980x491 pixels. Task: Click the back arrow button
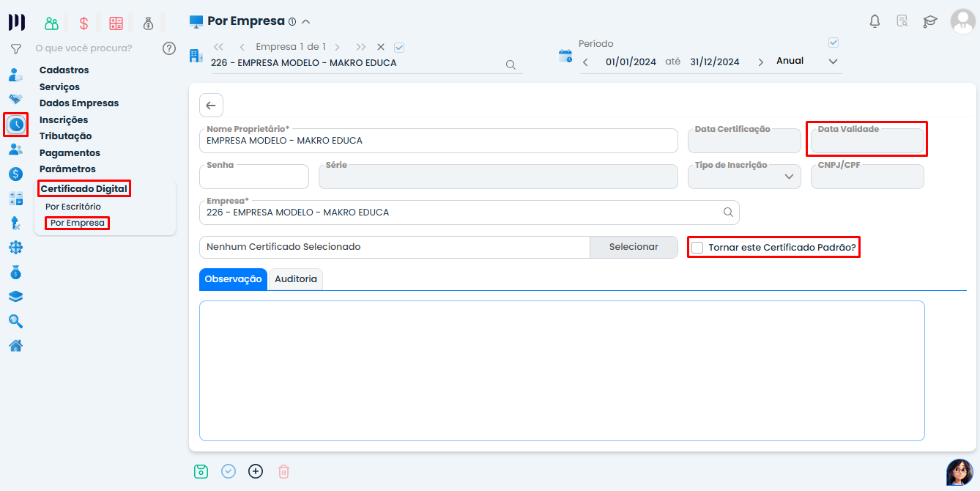coord(211,106)
